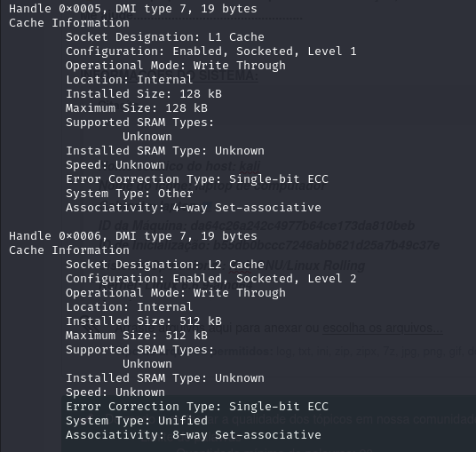Click the 'Handle 0x0005' header line
This screenshot has width=476, height=452.
coord(133,9)
